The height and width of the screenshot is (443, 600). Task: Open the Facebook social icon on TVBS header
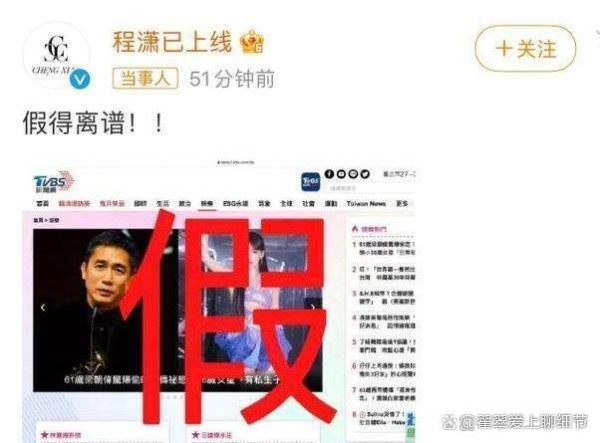click(329, 174)
